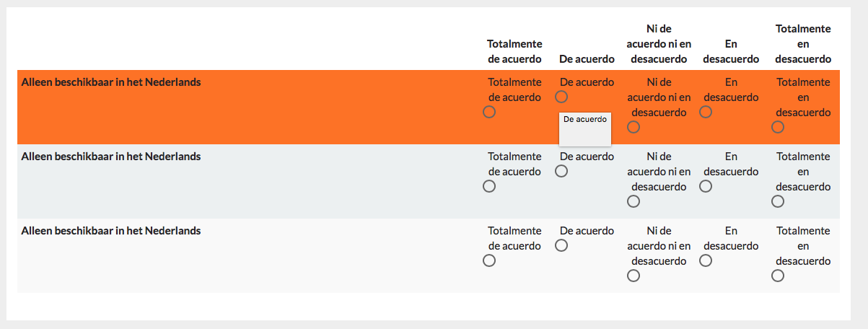The image size is (868, 329).
Task: Pick 'Ni de acuerdo ni en desacuerdo' in middle row
Action: 634,201
